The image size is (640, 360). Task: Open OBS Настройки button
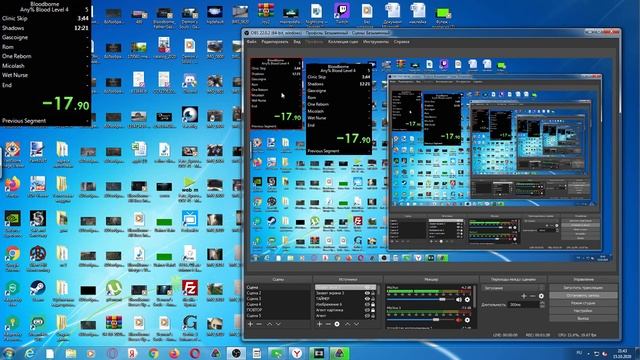coord(583,311)
